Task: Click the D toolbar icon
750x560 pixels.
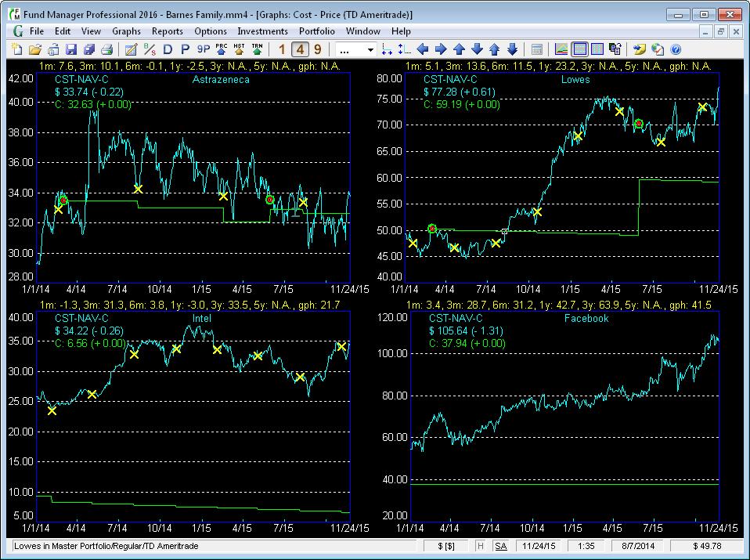Action: [168, 49]
